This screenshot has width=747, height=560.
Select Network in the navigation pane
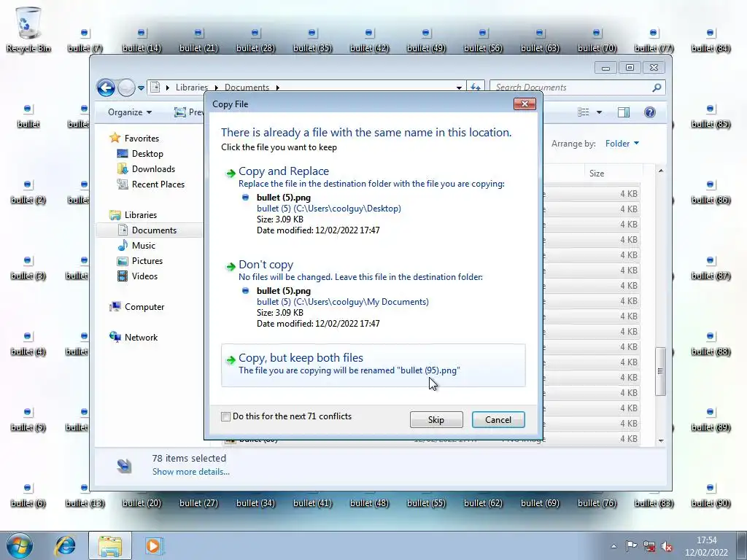coord(141,337)
